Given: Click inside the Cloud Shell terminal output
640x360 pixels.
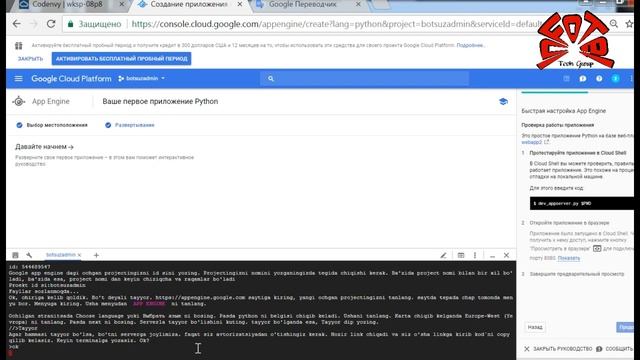Looking at the screenshot, I should tap(261, 310).
